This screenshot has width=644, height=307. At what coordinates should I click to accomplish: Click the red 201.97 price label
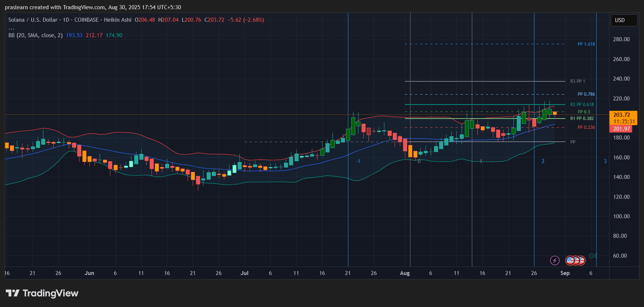[621, 129]
